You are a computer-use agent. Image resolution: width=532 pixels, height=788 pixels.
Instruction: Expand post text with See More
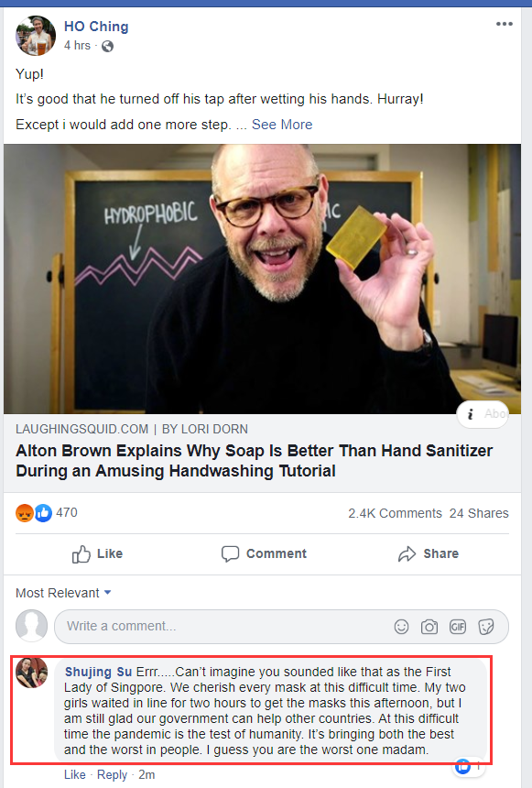click(282, 125)
